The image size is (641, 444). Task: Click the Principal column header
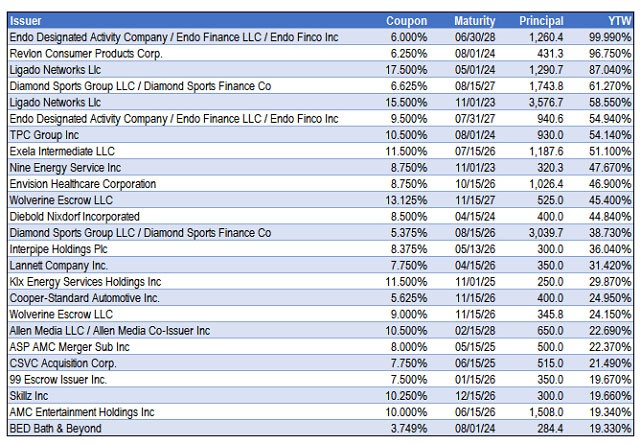pyautogui.click(x=541, y=21)
